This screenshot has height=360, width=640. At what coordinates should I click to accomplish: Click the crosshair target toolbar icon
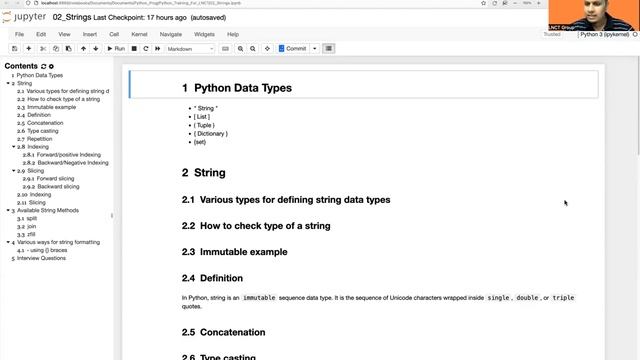[x=267, y=49]
